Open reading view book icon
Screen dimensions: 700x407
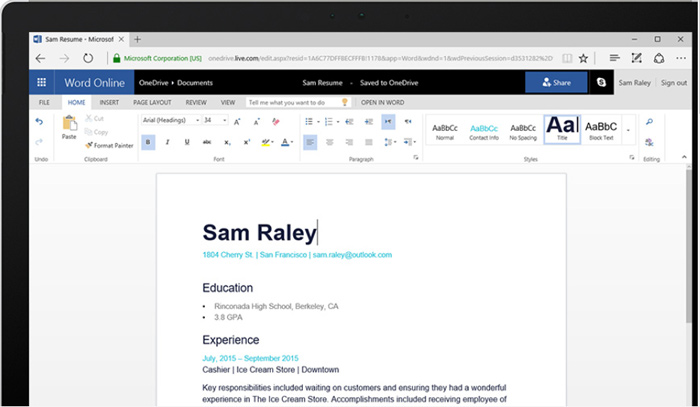tap(567, 58)
